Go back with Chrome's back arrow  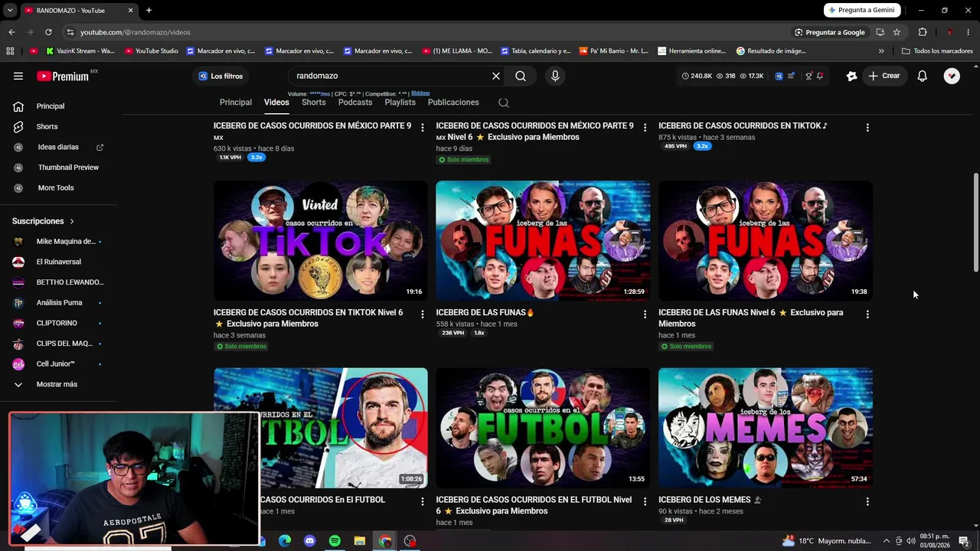pos(11,32)
